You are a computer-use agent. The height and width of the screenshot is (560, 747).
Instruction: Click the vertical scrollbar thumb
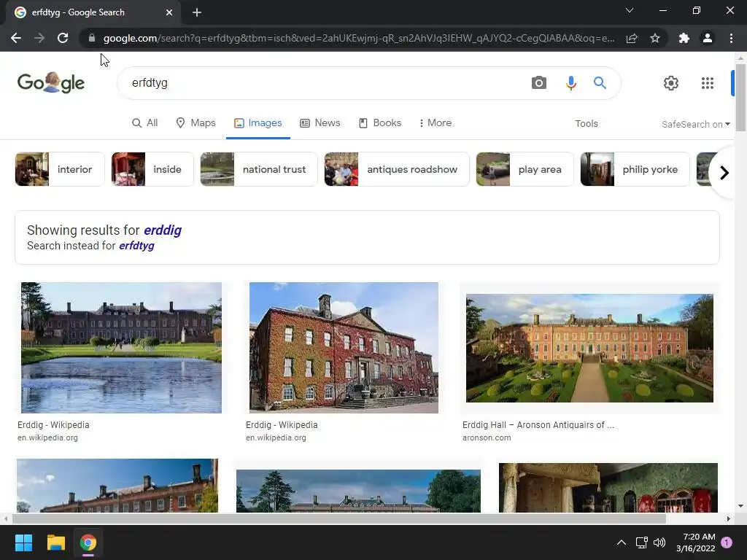click(x=740, y=98)
